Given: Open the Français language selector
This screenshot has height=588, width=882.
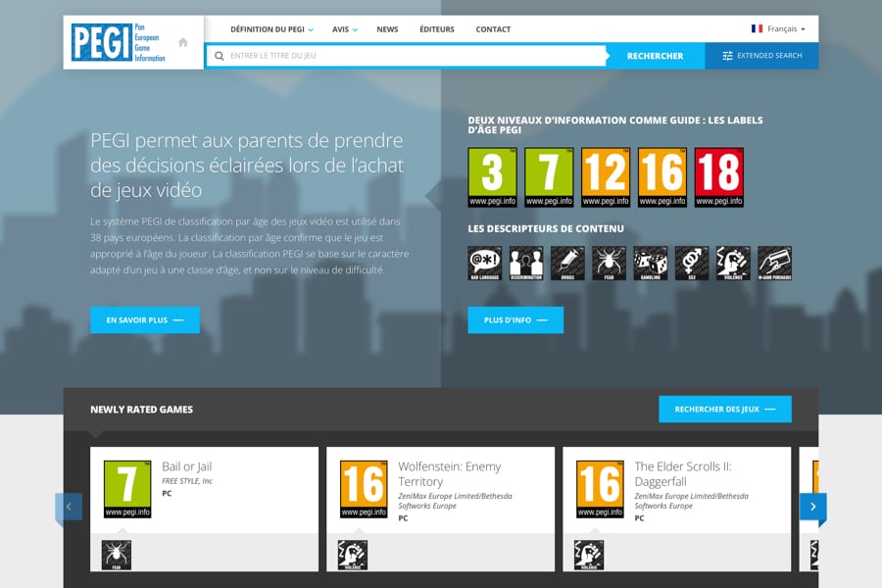Looking at the screenshot, I should pyautogui.click(x=778, y=29).
